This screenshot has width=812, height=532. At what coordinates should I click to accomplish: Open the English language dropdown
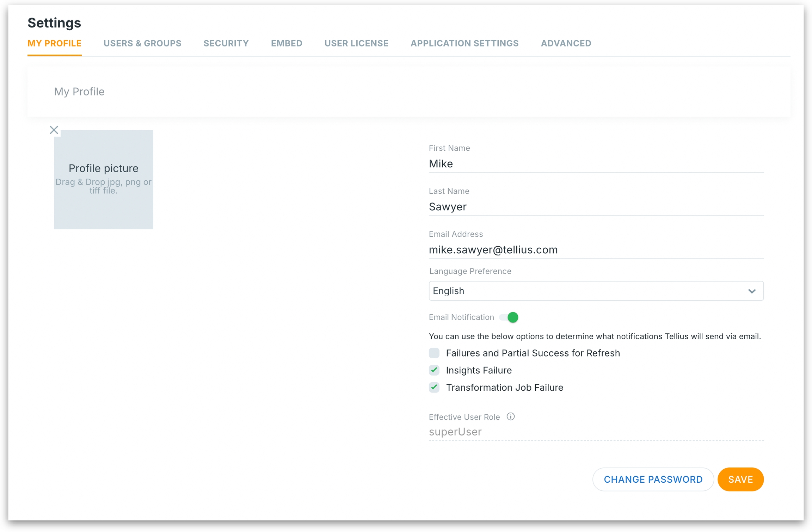(596, 291)
